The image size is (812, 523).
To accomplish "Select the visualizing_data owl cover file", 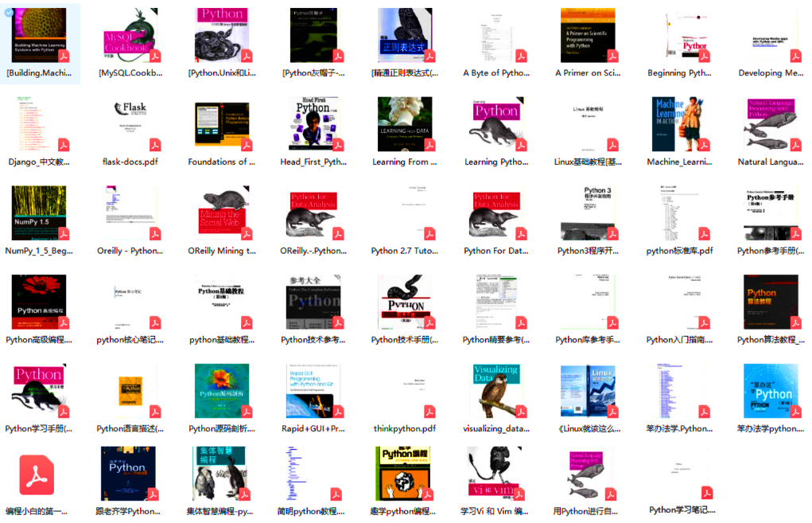I will [x=496, y=391].
